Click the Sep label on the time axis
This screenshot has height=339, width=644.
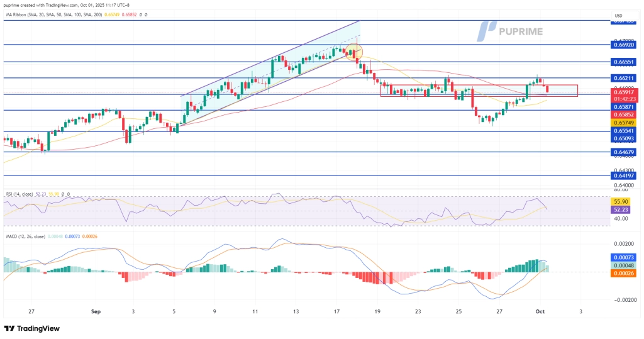(x=96, y=311)
